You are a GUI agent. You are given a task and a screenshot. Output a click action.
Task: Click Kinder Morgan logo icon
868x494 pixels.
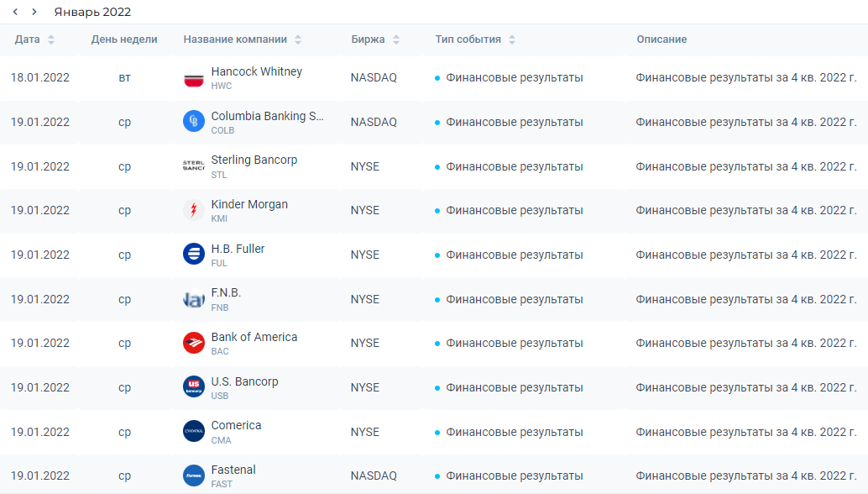[x=194, y=210]
